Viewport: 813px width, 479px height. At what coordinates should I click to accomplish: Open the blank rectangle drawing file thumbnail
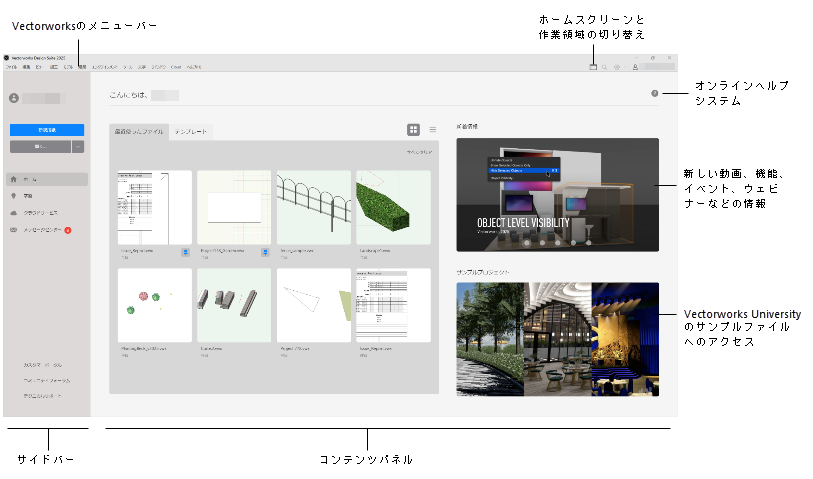234,207
